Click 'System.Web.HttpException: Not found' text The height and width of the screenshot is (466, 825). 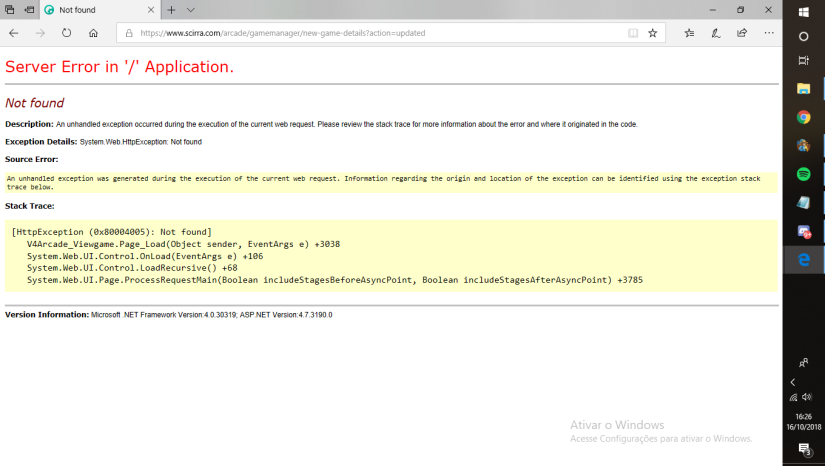pyautogui.click(x=140, y=142)
